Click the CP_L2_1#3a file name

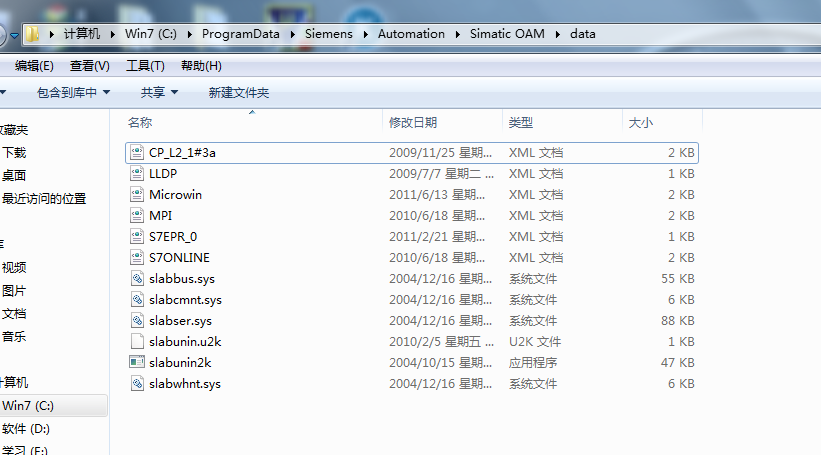(182, 152)
